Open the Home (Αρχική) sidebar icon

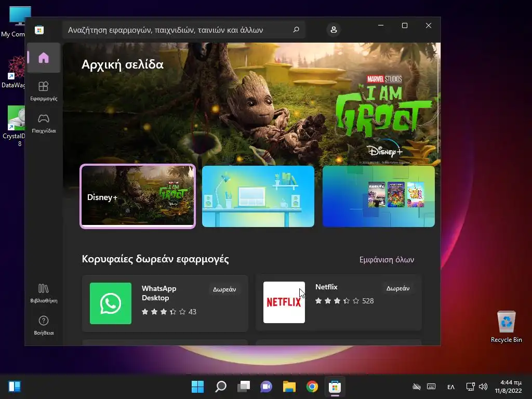pyautogui.click(x=44, y=58)
